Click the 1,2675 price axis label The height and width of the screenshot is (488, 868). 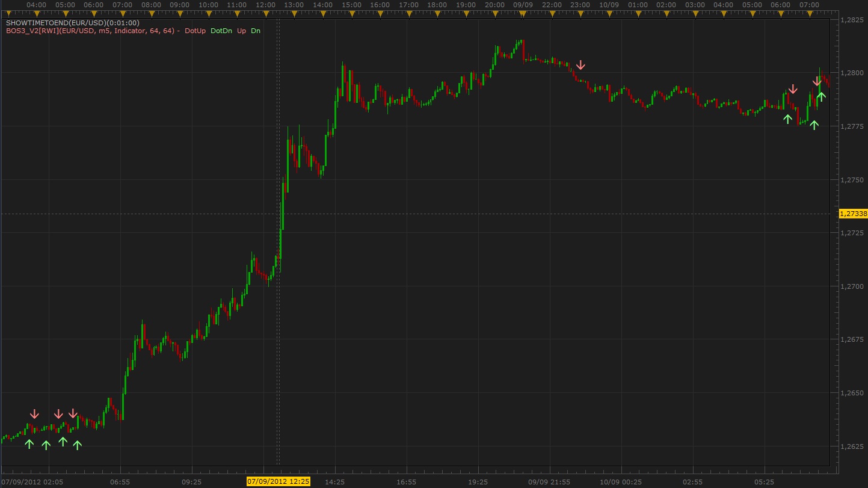(x=851, y=339)
